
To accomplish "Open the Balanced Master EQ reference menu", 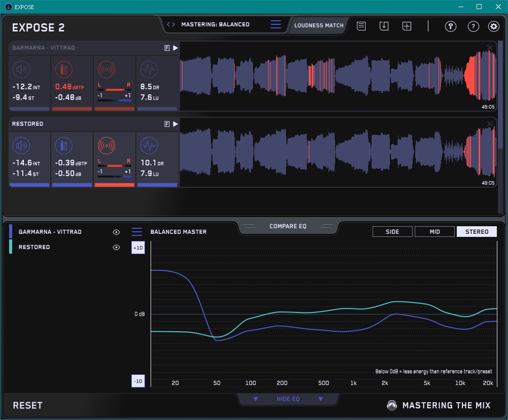I will 137,232.
